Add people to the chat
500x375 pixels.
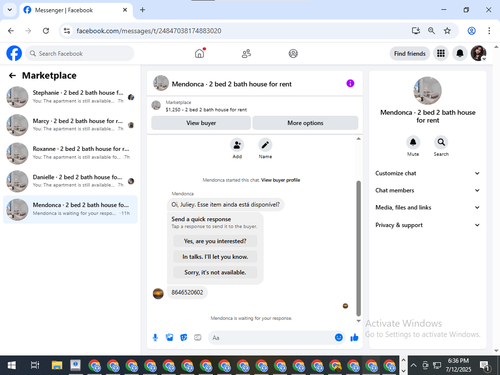tap(237, 145)
